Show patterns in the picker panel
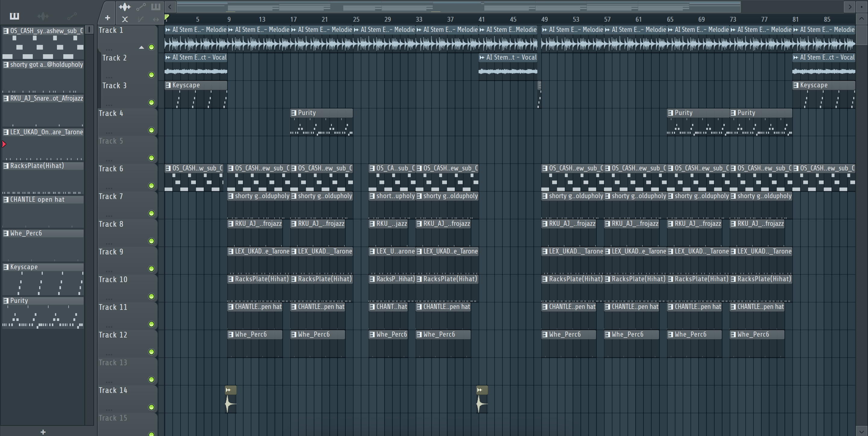Screen dimensions: 868x436 point(14,16)
